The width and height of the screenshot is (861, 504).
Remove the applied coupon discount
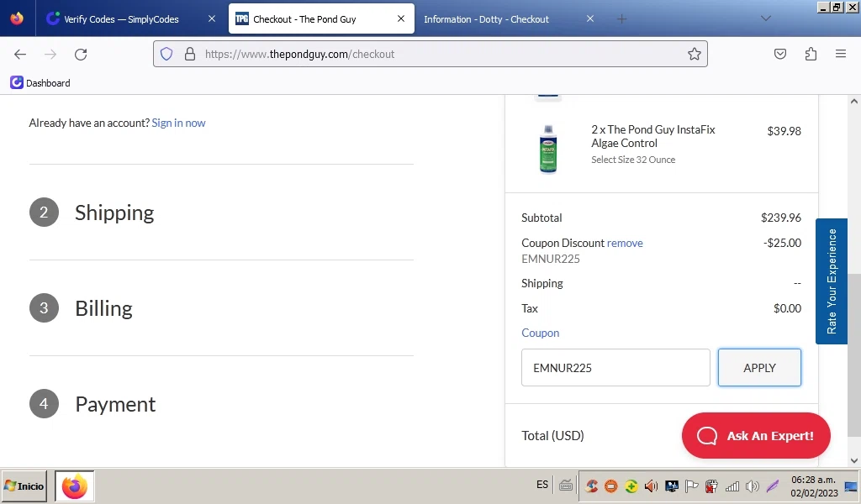click(x=625, y=243)
